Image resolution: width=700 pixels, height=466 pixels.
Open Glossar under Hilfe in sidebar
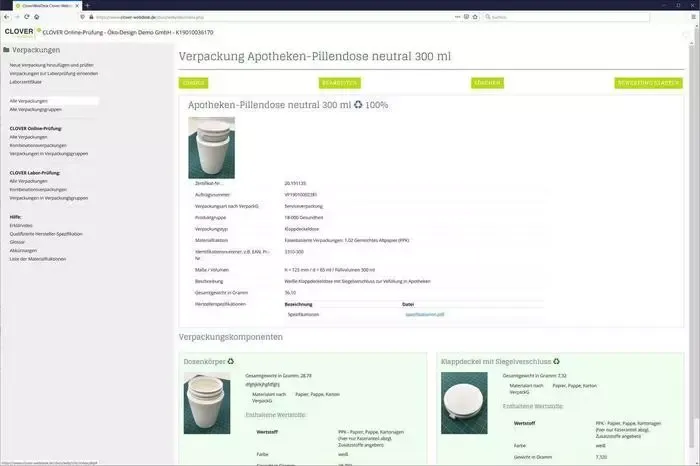coord(17,242)
